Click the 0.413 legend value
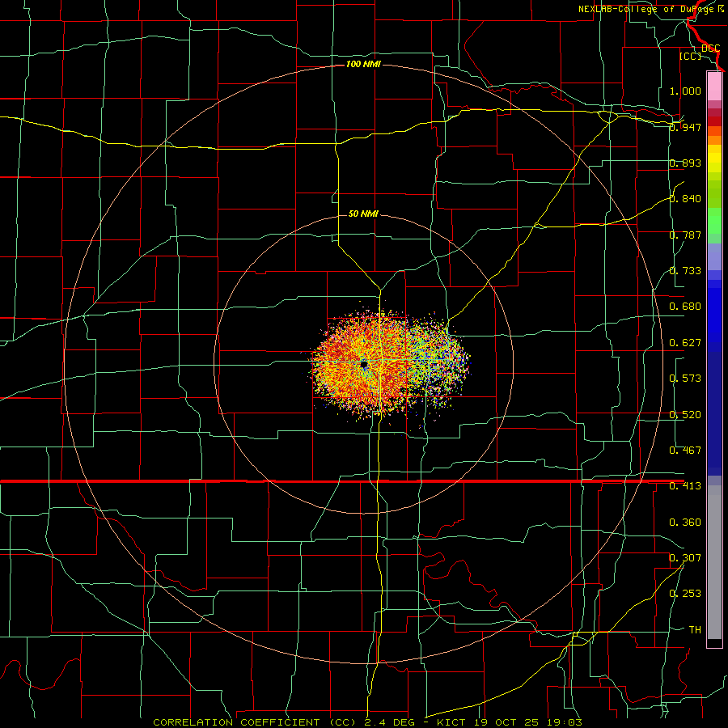The image size is (728, 728). (x=685, y=486)
